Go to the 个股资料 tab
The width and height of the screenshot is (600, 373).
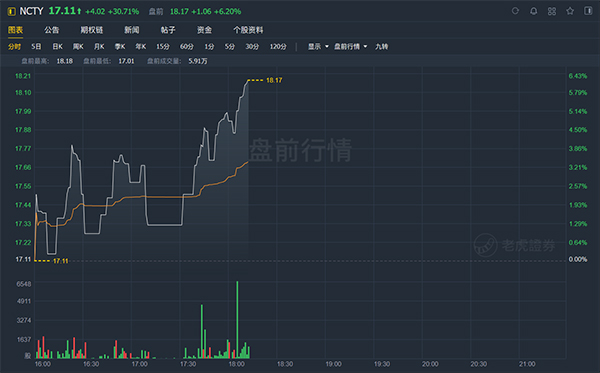point(248,30)
